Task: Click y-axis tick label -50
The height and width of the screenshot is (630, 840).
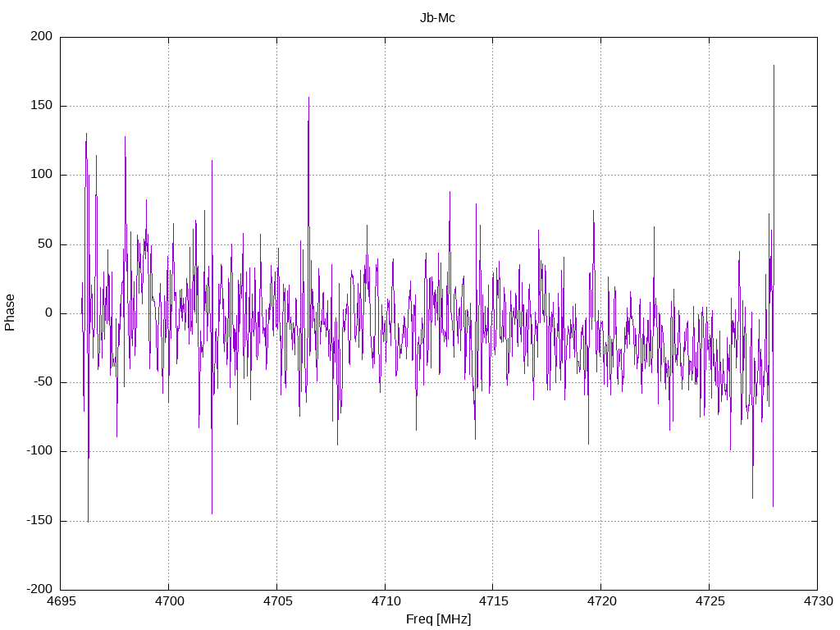Action: 43,382
